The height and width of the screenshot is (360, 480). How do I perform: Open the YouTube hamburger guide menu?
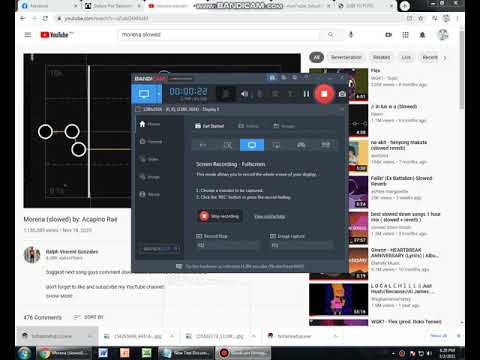28,35
